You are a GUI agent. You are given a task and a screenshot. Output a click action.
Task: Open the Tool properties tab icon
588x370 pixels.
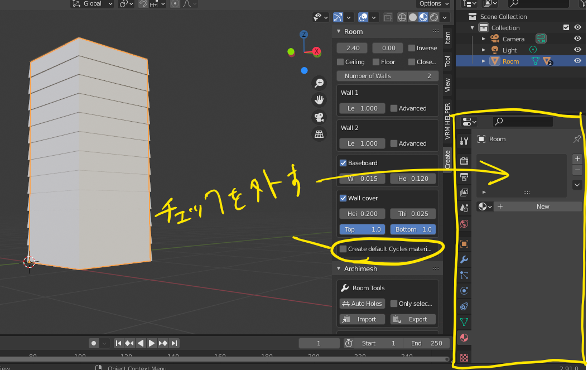point(464,141)
